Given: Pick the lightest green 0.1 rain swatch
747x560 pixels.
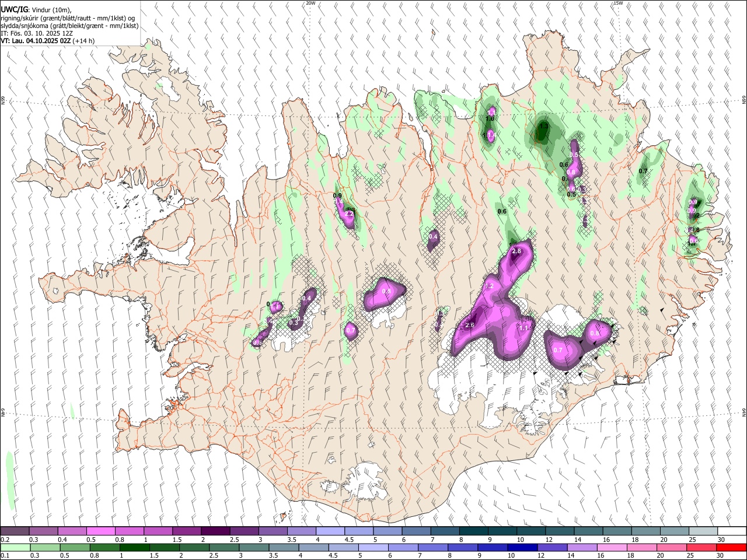Looking at the screenshot, I should point(15,547).
